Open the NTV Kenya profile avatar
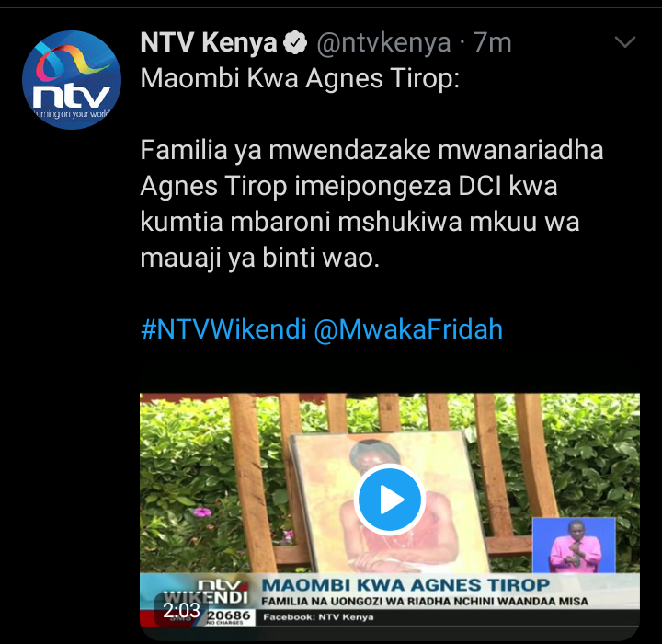This screenshot has width=662, height=644. (x=72, y=80)
